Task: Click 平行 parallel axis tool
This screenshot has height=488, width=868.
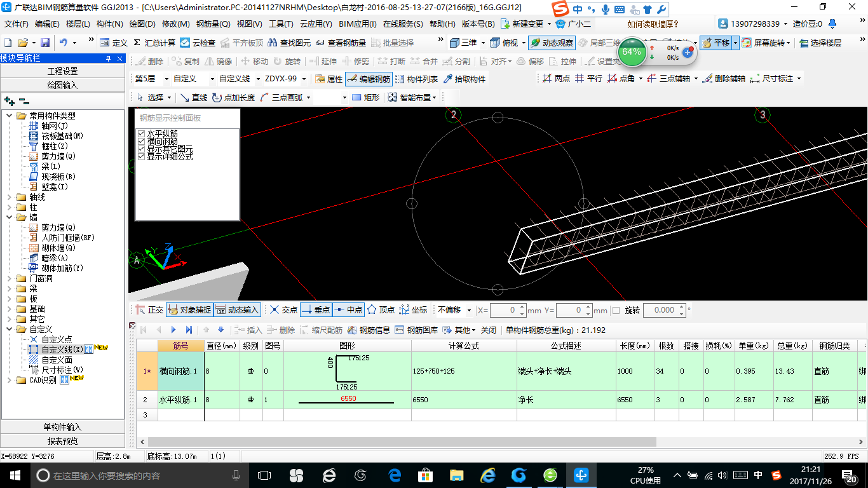Action: point(588,78)
